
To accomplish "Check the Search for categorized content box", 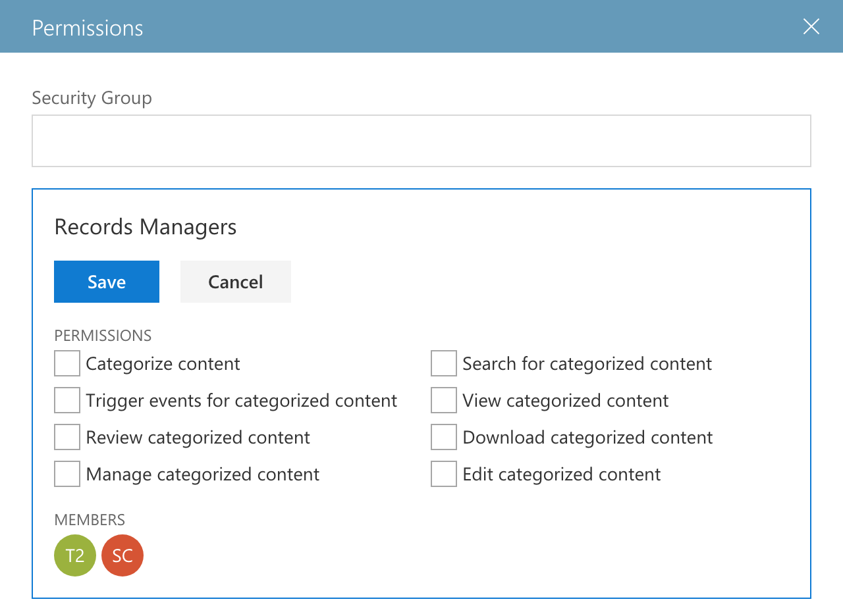I will click(x=444, y=363).
